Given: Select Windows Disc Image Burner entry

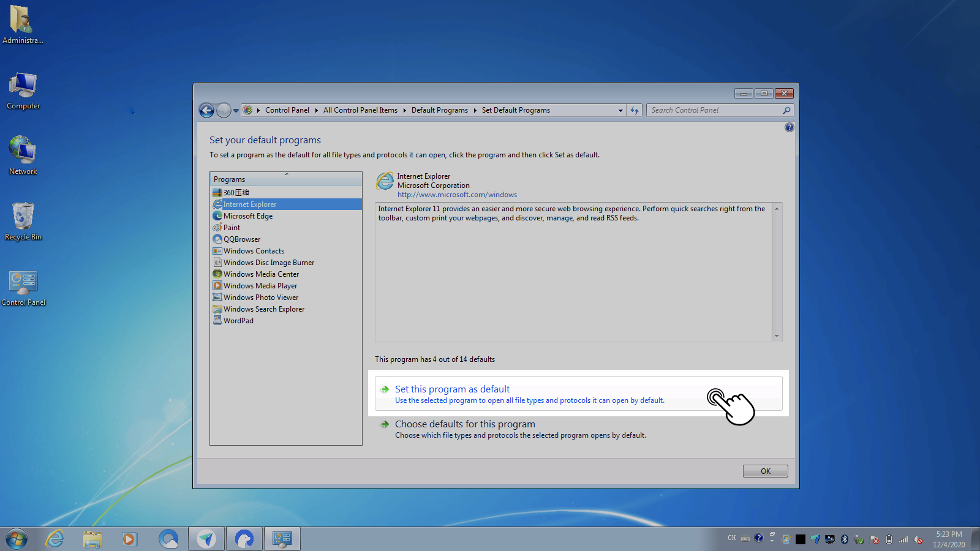Looking at the screenshot, I should (x=286, y=262).
